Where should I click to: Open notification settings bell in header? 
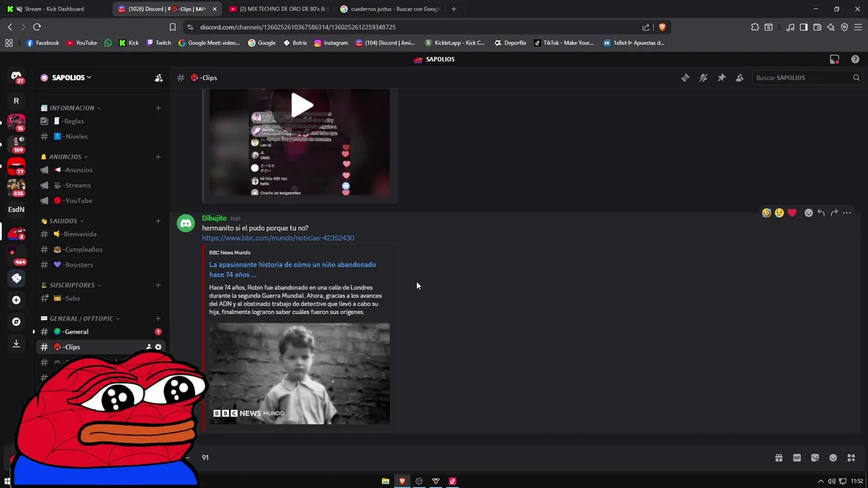[x=703, y=78]
